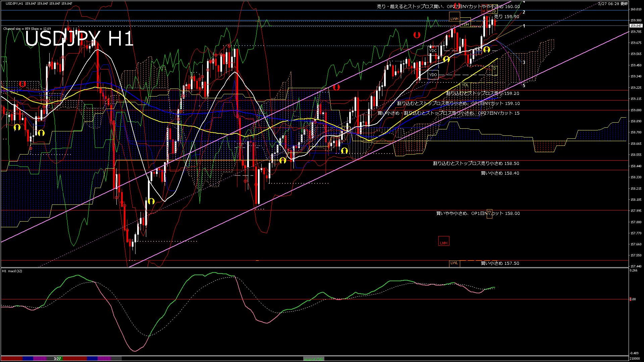Screen dimensions: 644x362
Task: Click the red LMH label box near 157.77
Action: (x=444, y=242)
